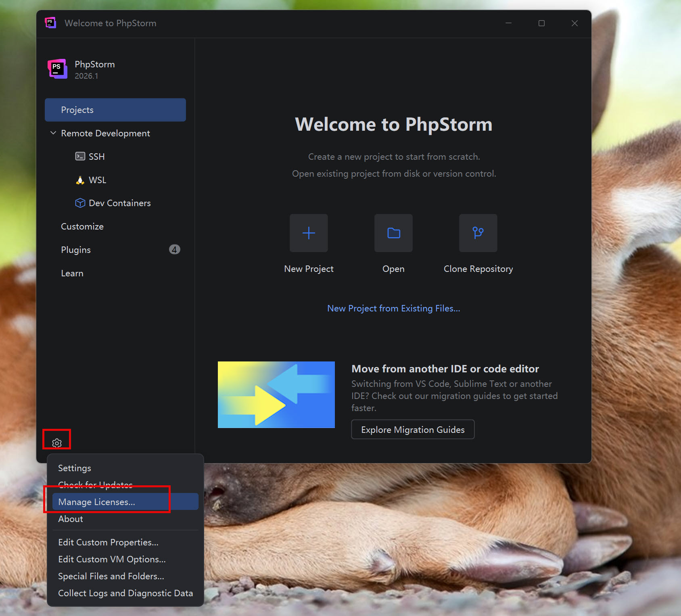Select Settings in the popup menu
This screenshot has width=681, height=616.
pyautogui.click(x=75, y=468)
